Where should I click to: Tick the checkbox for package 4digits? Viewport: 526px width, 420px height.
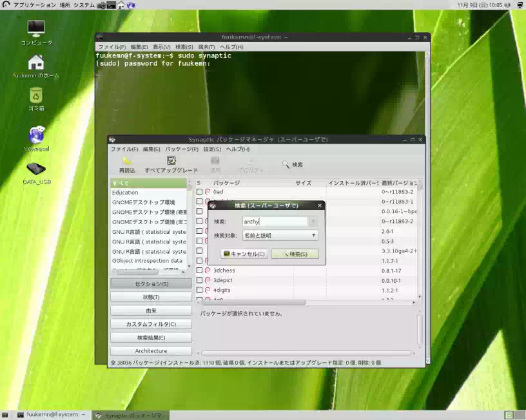[x=199, y=290]
